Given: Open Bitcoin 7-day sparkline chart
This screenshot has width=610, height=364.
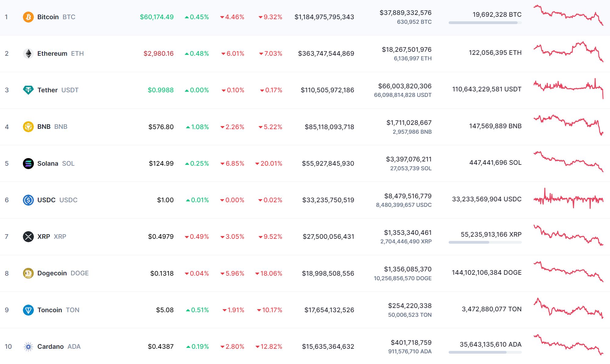Looking at the screenshot, I should point(568,15).
